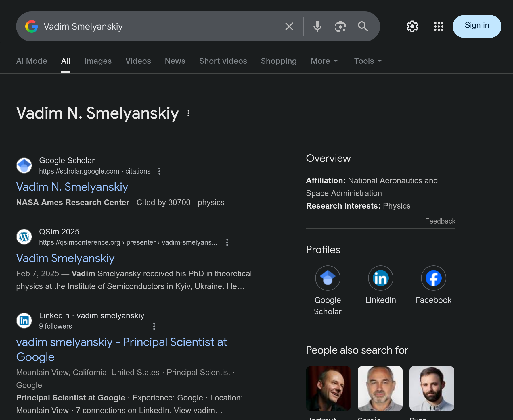Open the LinkedIn profile icon in Profiles
Screen dimensions: 513x420
(380, 278)
